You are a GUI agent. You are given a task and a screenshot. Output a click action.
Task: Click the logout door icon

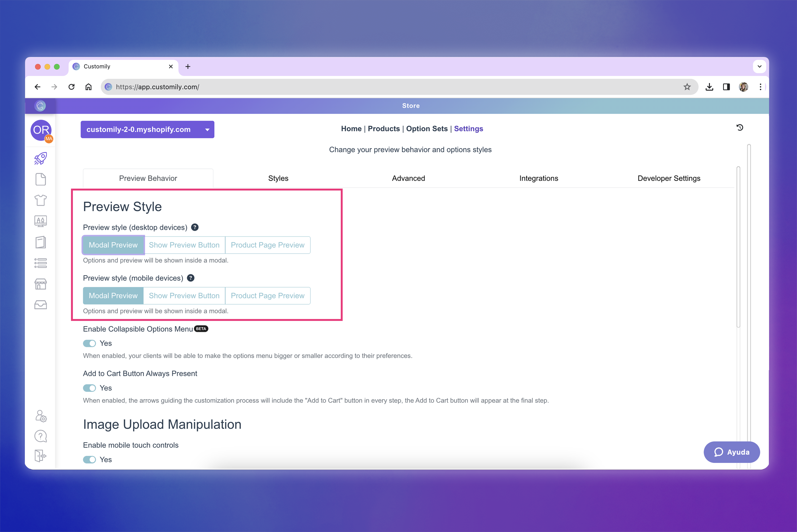click(x=40, y=456)
